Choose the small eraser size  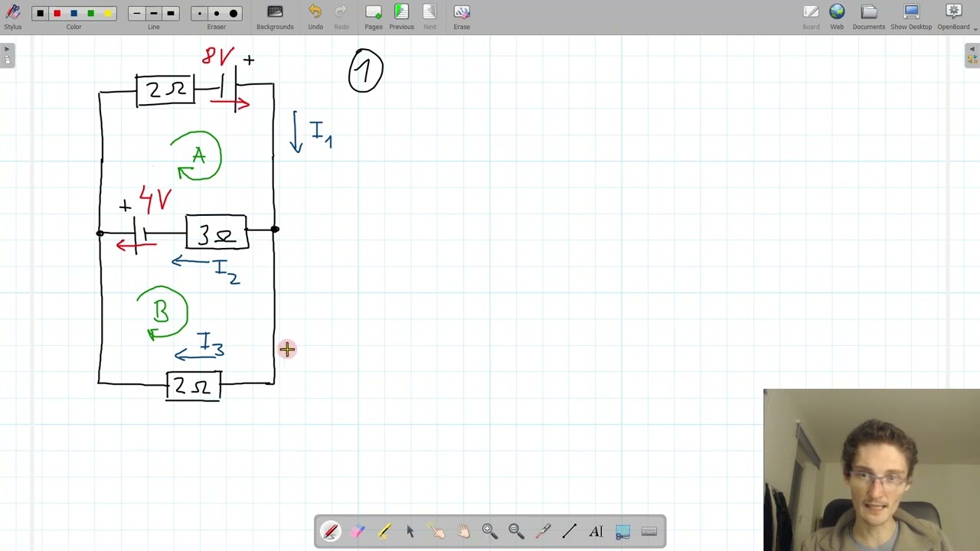click(200, 13)
